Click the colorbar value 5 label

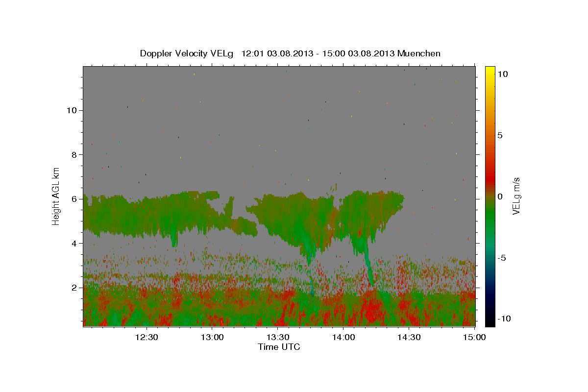point(500,135)
